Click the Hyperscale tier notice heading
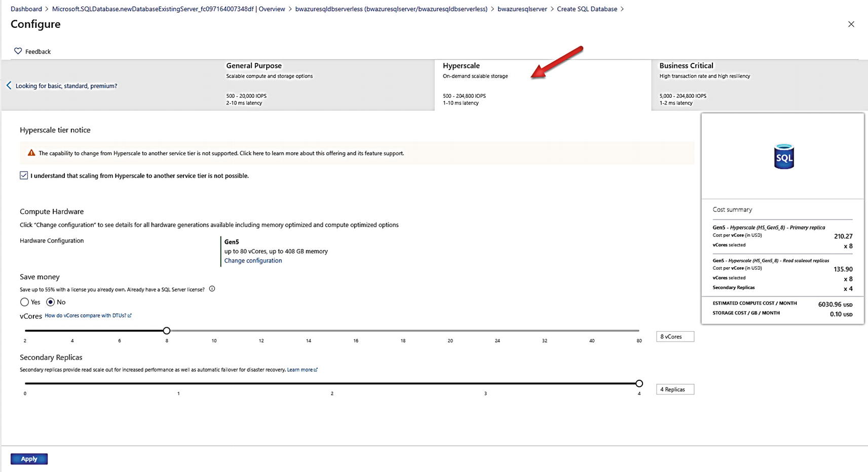The image size is (868, 472). [55, 130]
